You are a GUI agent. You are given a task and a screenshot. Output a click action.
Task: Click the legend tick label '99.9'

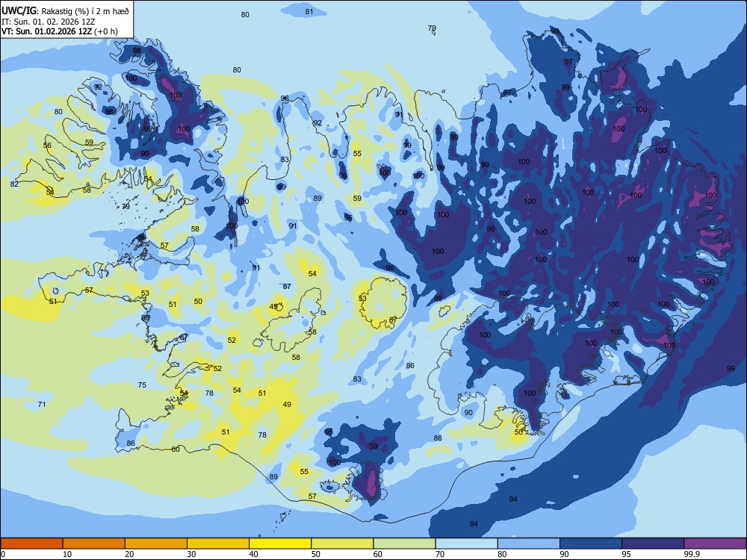(691, 554)
